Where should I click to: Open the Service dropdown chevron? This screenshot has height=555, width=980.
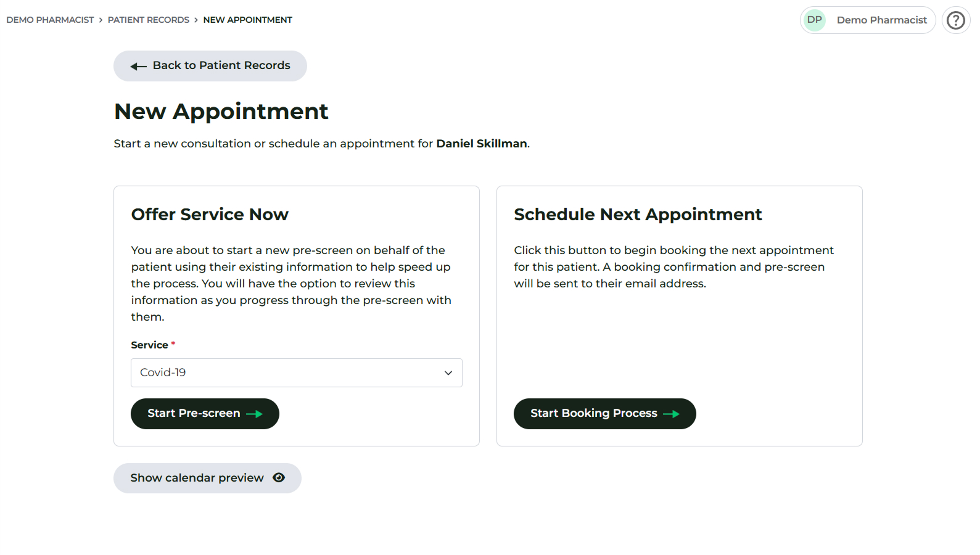(x=448, y=373)
